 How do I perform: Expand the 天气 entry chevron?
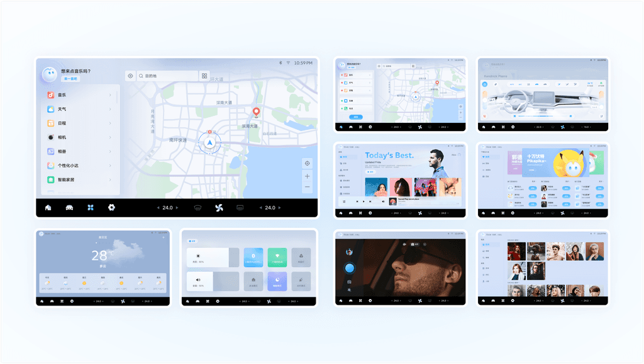tap(110, 110)
